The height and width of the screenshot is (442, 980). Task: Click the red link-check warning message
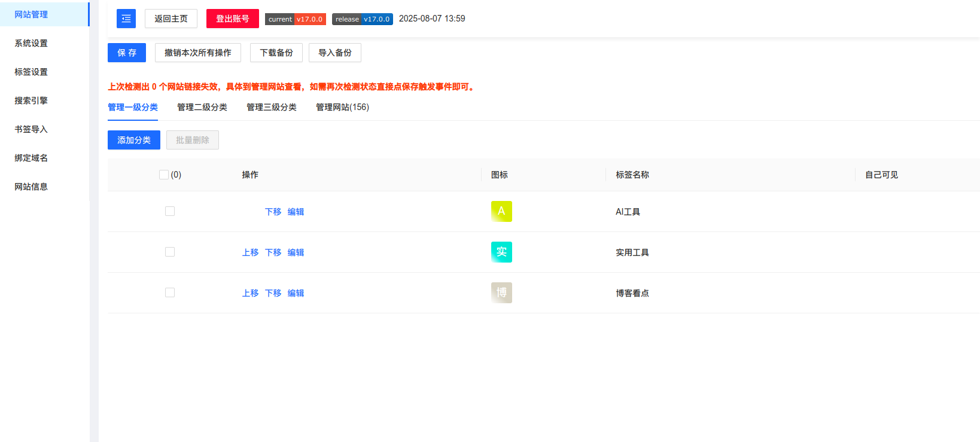pos(292,87)
